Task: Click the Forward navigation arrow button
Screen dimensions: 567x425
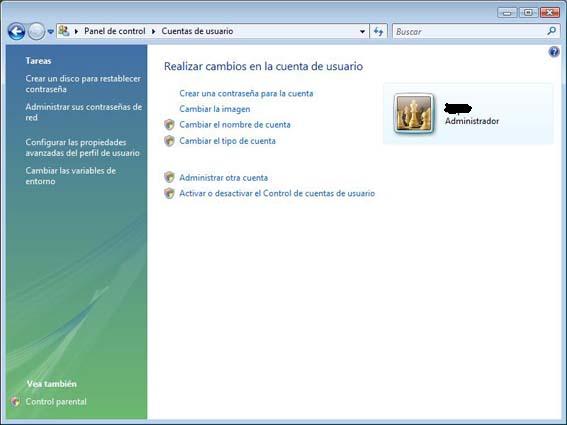Action: click(36, 31)
